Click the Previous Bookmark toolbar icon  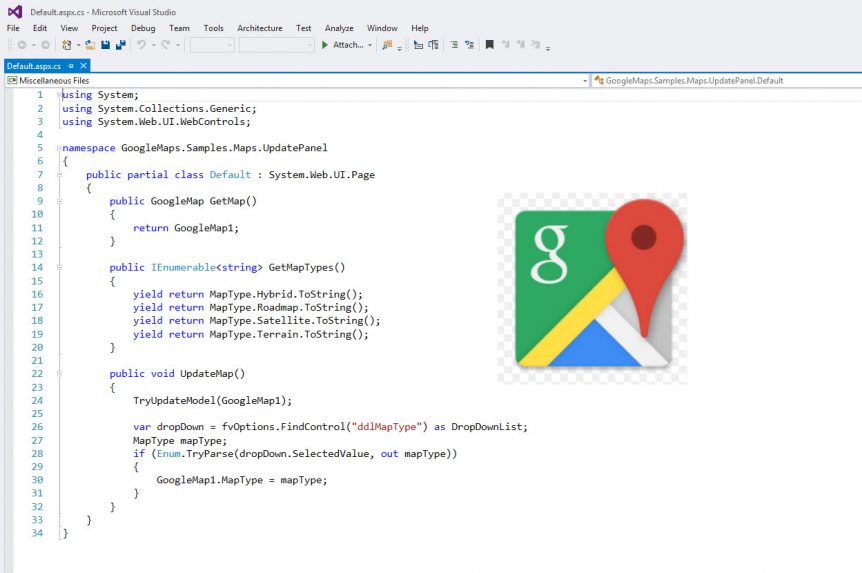506,45
